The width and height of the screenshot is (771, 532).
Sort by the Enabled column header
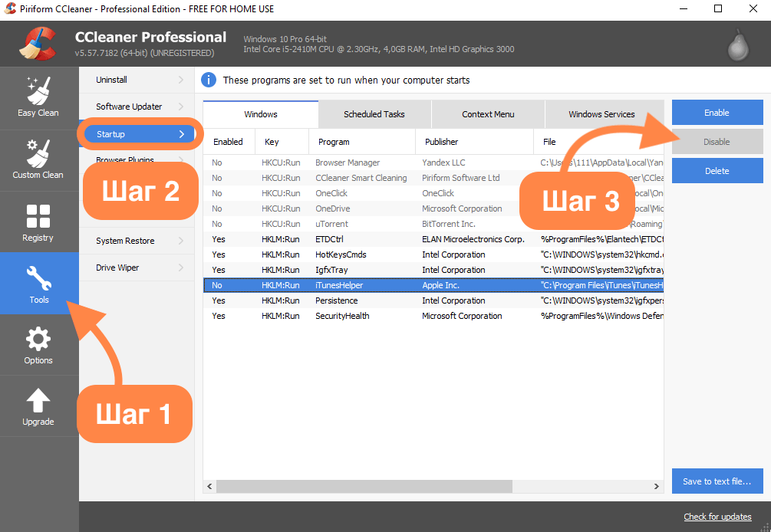pos(229,142)
